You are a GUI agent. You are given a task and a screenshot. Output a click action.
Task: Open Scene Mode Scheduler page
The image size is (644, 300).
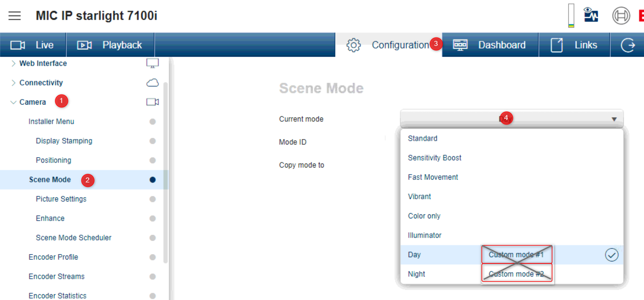click(73, 238)
